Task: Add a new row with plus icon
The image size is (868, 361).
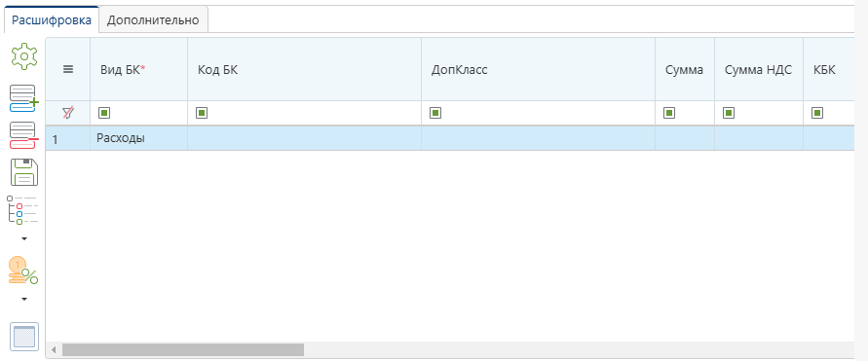Action: click(23, 98)
